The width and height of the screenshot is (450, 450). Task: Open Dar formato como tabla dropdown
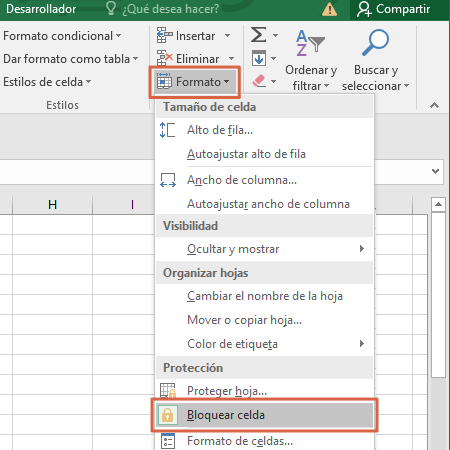[71, 59]
